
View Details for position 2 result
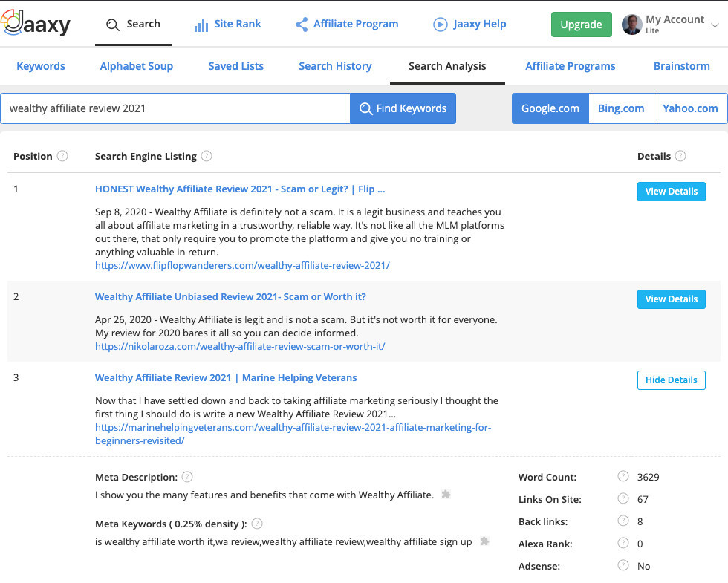point(672,299)
